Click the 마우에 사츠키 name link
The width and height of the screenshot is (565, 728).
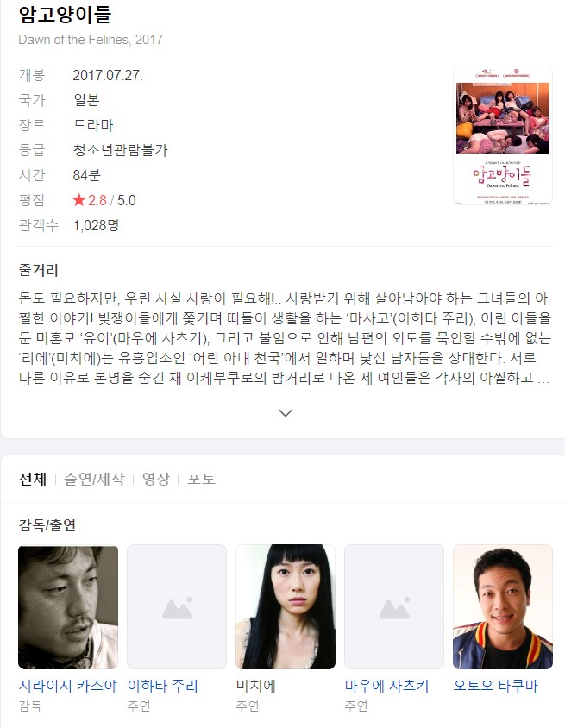click(x=386, y=686)
